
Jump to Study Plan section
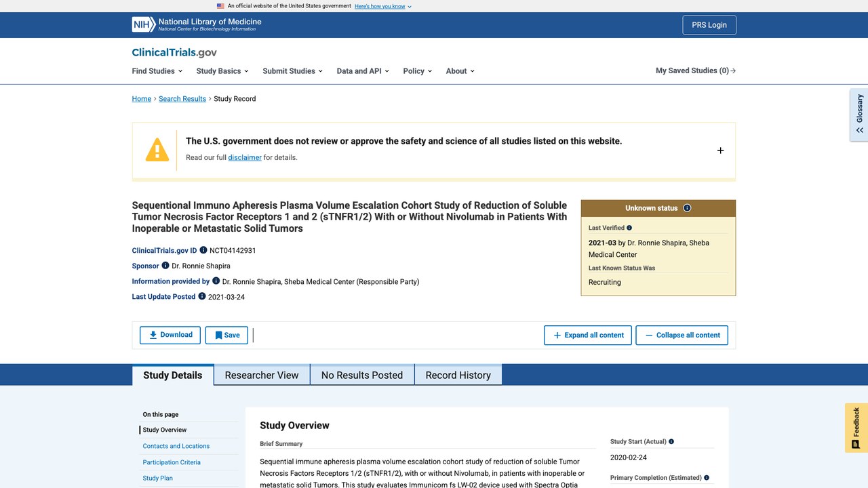coord(158,478)
